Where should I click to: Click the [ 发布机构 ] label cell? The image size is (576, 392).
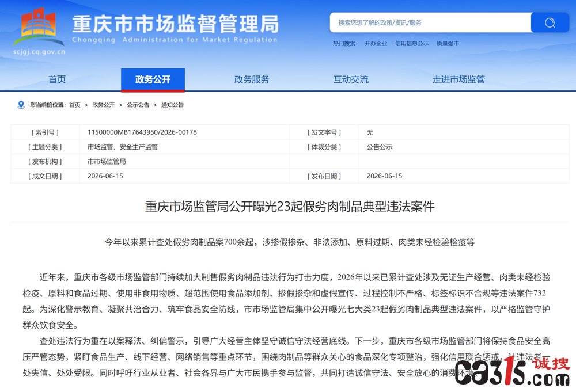click(45, 162)
